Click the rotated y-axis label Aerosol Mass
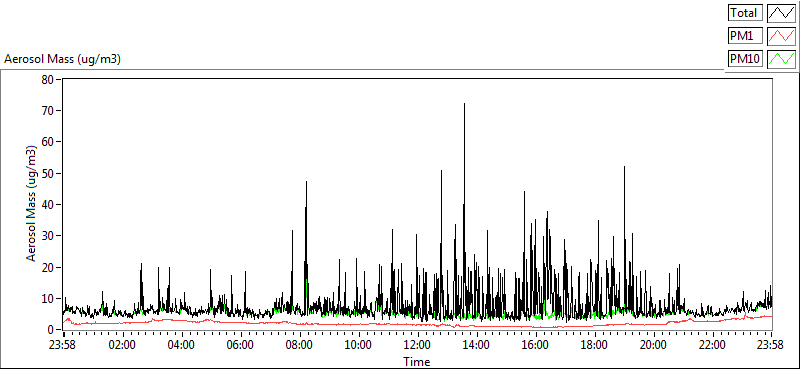The width and height of the screenshot is (800, 369). [x=31, y=204]
